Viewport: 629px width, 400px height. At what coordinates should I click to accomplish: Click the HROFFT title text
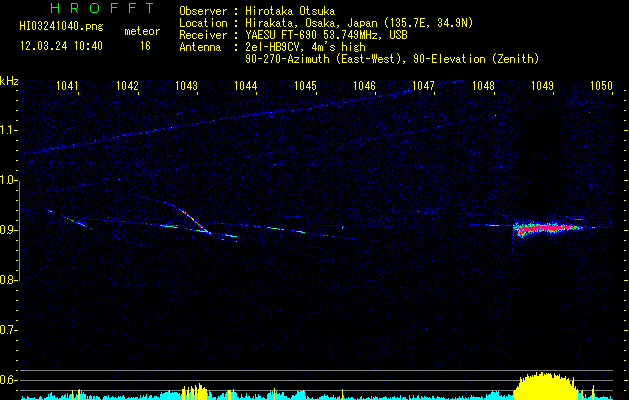(103, 8)
